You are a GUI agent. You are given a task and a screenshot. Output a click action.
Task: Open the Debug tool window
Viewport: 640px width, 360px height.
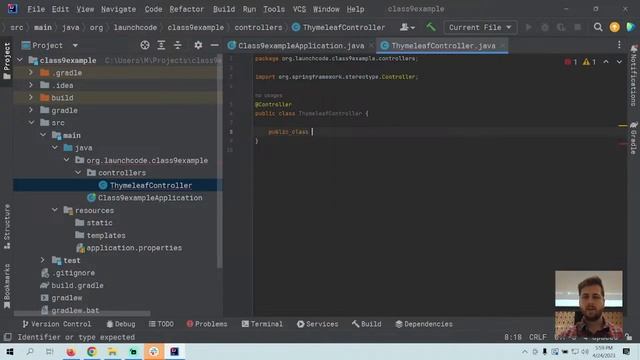(121, 324)
